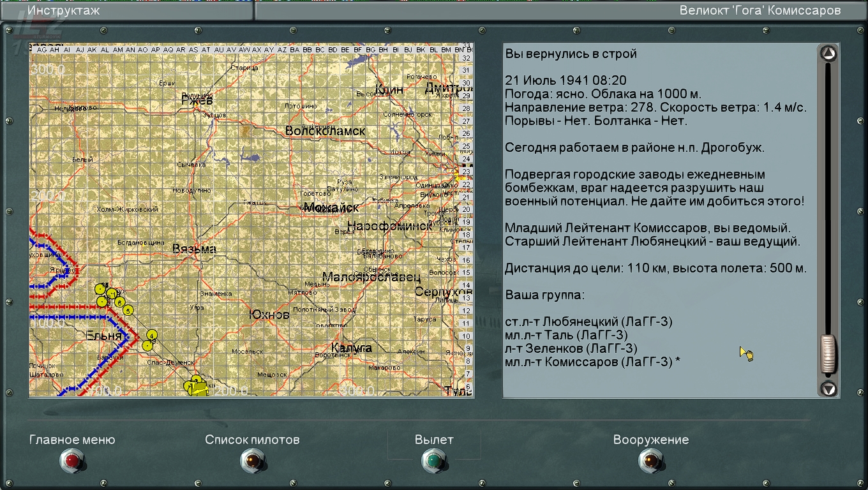This screenshot has height=490, width=868.
Task: Click Можайск on the map
Action: point(331,207)
